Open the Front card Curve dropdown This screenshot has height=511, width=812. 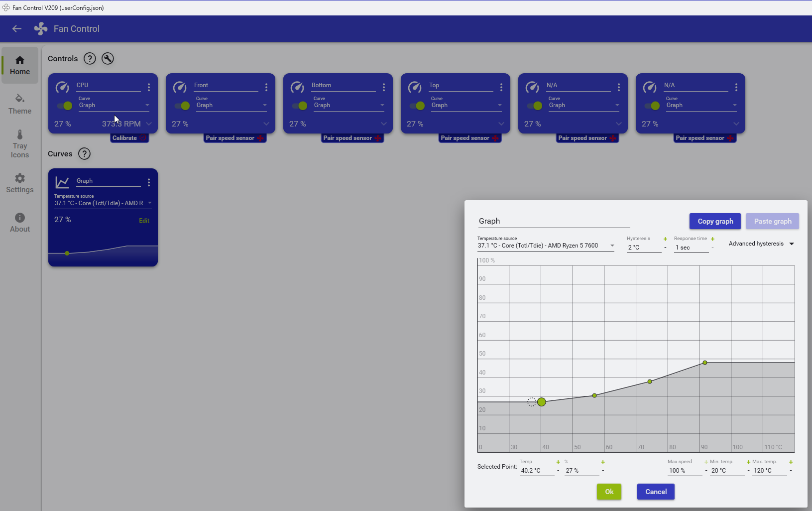232,105
